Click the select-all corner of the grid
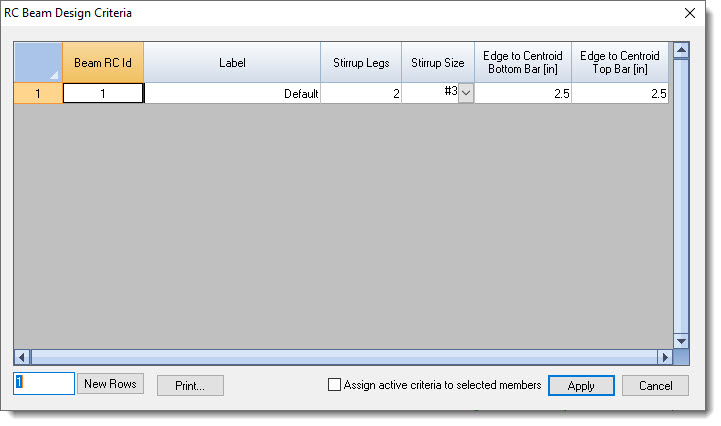The image size is (721, 426). 38,62
